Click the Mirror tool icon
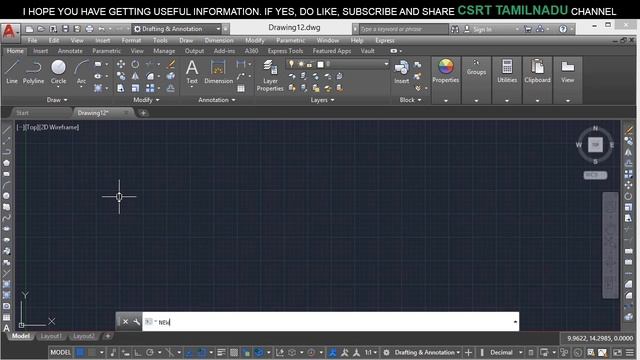Image resolution: width=640 pixels, height=360 pixels. tap(135, 76)
